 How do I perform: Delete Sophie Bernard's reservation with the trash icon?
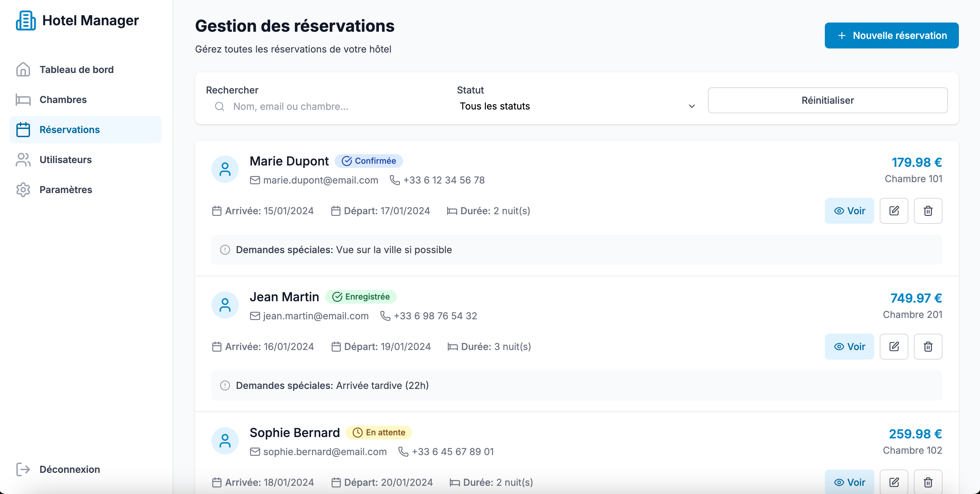point(927,481)
